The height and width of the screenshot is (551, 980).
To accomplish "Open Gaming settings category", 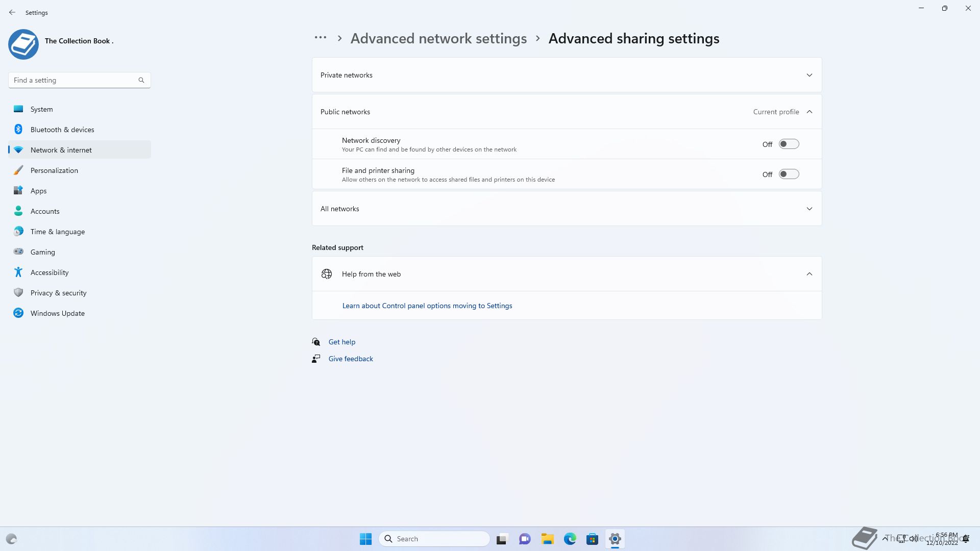I will pos(80,252).
